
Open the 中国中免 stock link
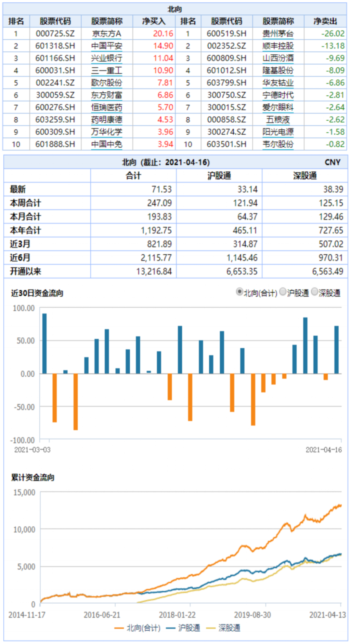point(107,144)
